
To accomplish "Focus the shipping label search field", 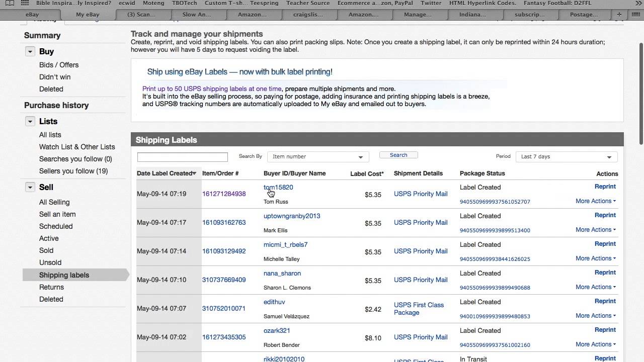I will click(183, 157).
